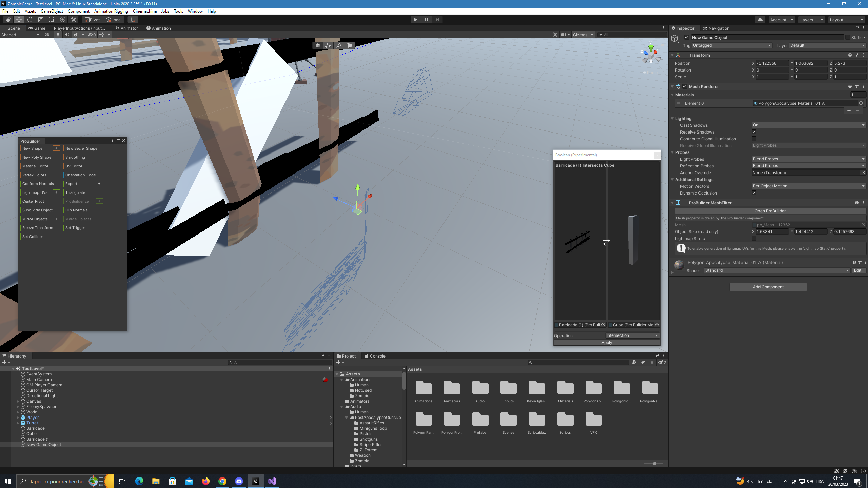This screenshot has height=488, width=868.
Task: Switch Scene view to 2D mode
Action: tap(47, 35)
